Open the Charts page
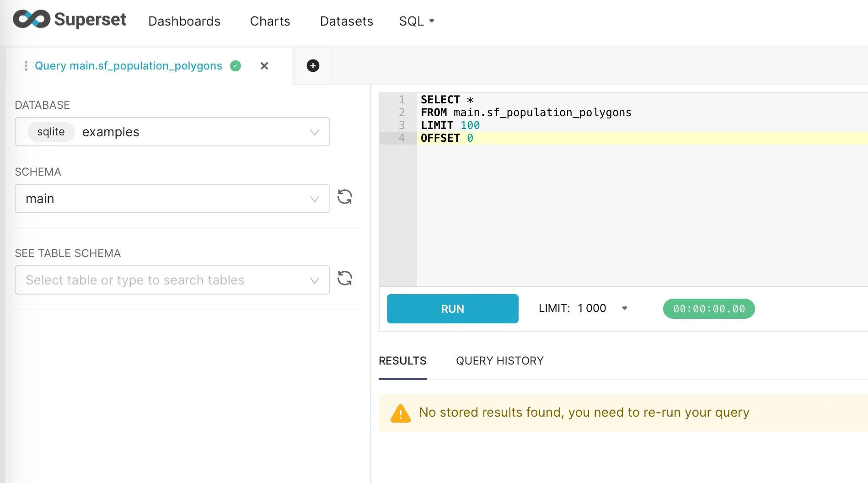Viewport: 868px width, 483px height. 270,21
